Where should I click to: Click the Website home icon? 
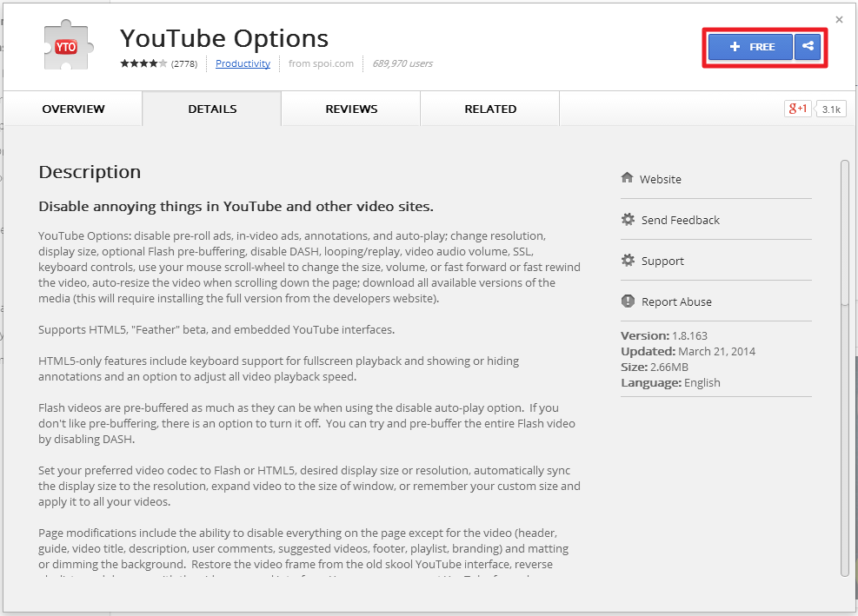pyautogui.click(x=627, y=178)
